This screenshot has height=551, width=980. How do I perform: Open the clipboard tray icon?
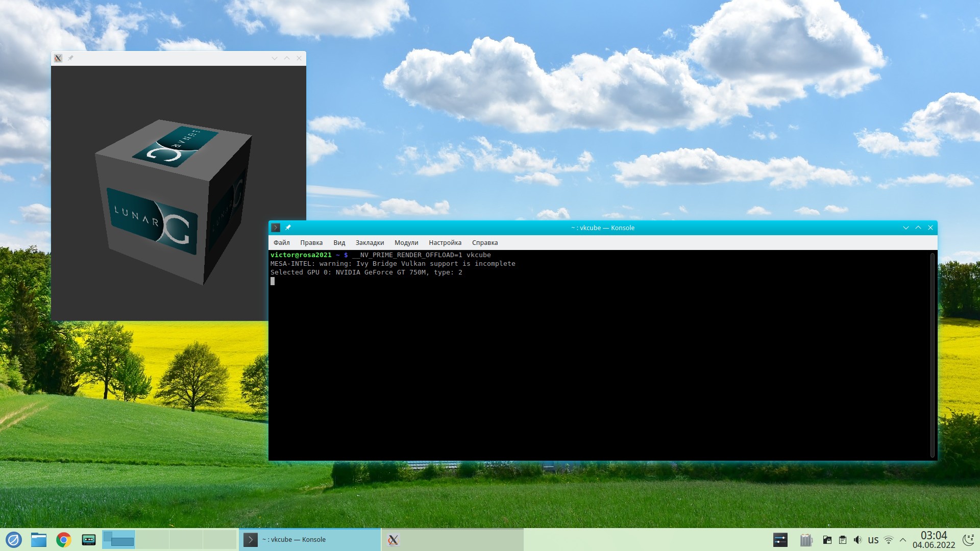coord(843,540)
